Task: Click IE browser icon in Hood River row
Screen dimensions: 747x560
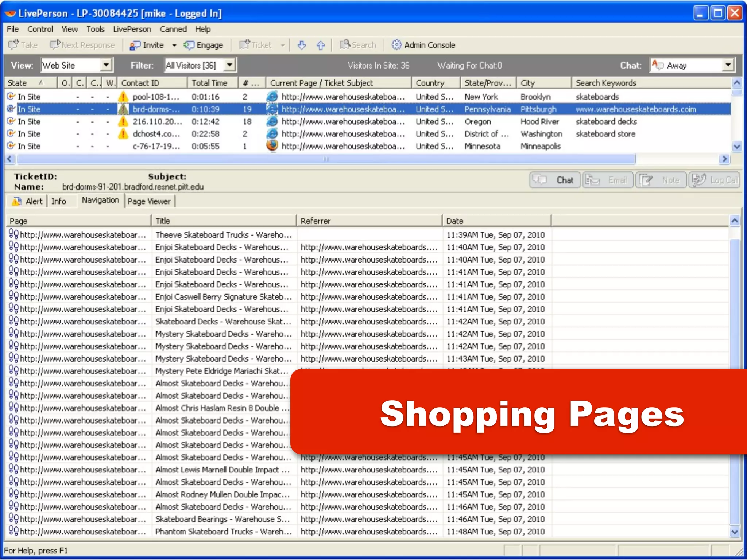Action: (x=272, y=121)
